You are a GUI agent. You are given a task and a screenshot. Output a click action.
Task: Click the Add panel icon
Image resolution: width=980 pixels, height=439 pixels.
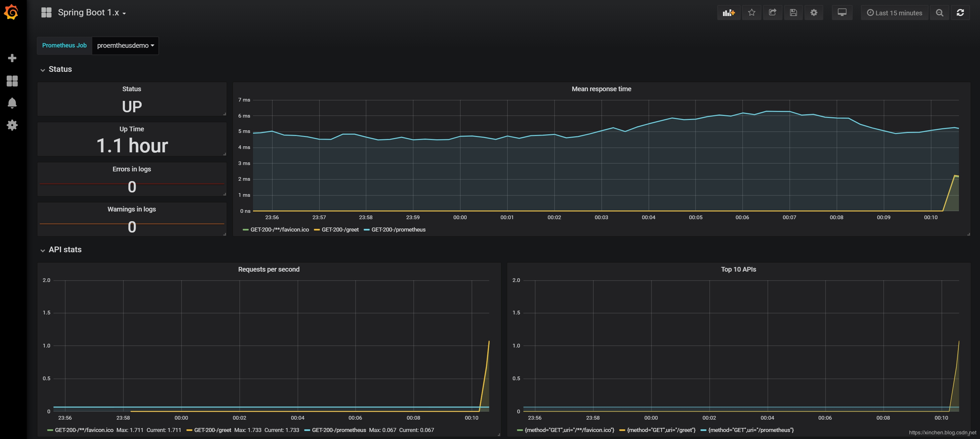729,13
